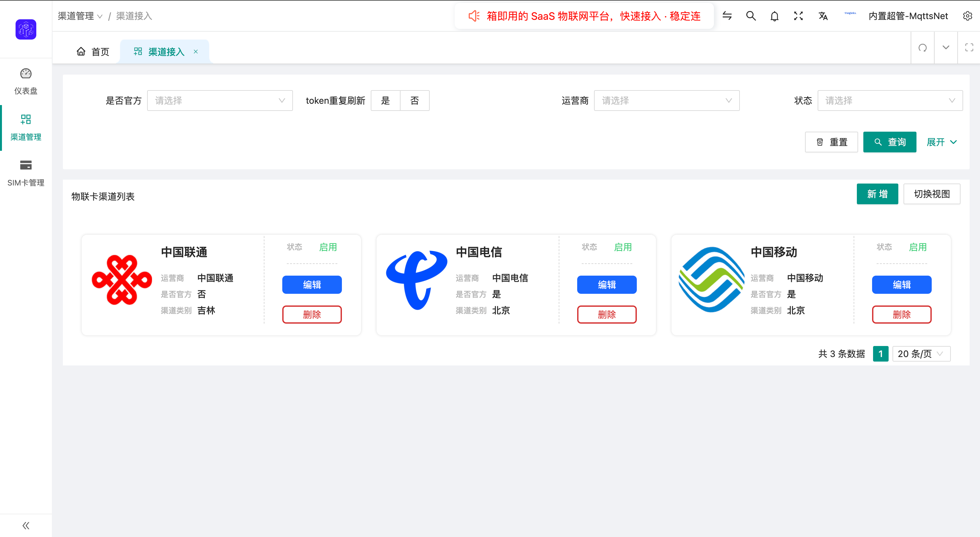Click 启用 status on 中国电信 card
This screenshot has width=980, height=537.
(x=623, y=247)
